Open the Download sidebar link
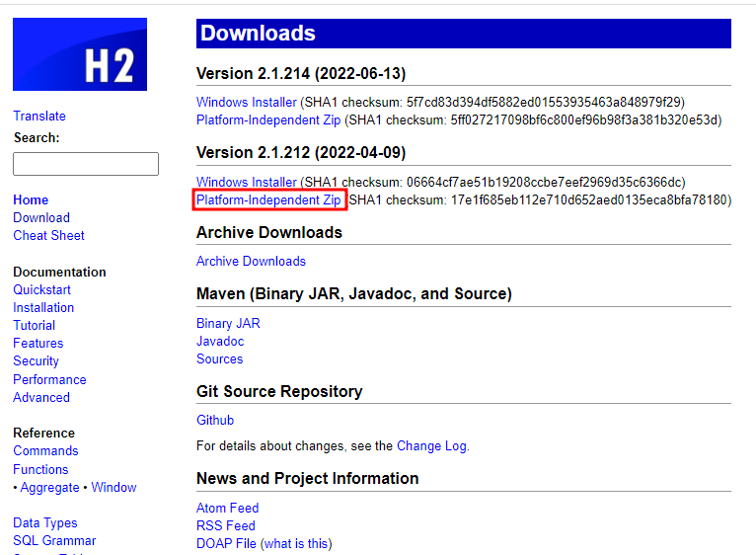The height and width of the screenshot is (555, 756). 41,217
